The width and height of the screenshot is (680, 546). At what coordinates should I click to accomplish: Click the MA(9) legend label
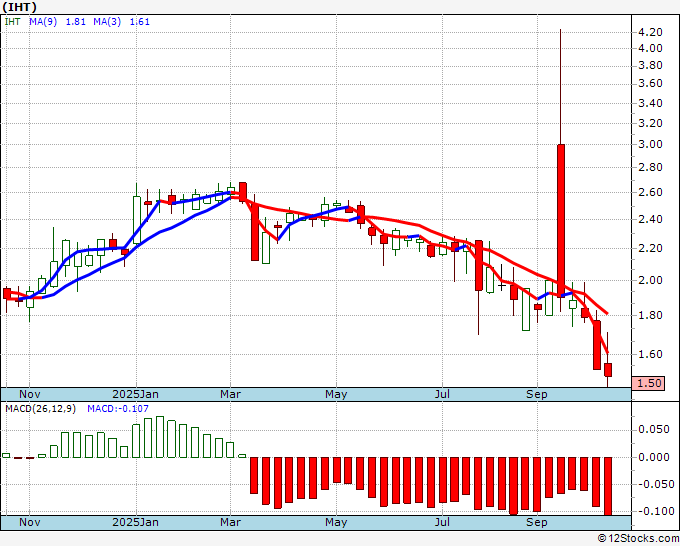(43, 21)
